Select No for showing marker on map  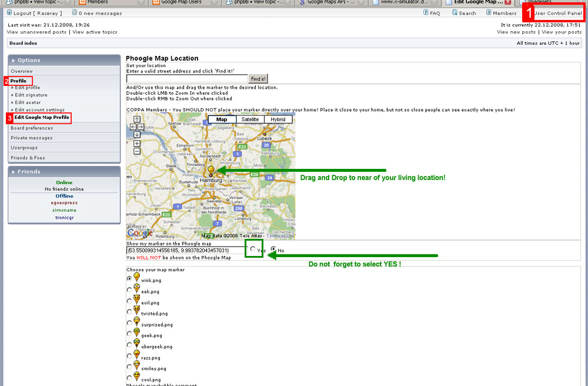(273, 249)
